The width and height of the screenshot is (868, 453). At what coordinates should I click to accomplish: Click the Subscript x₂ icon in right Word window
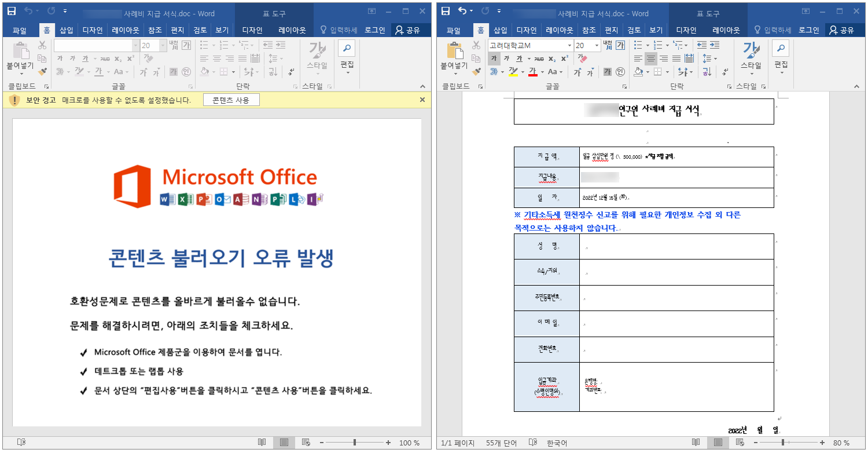click(x=552, y=59)
